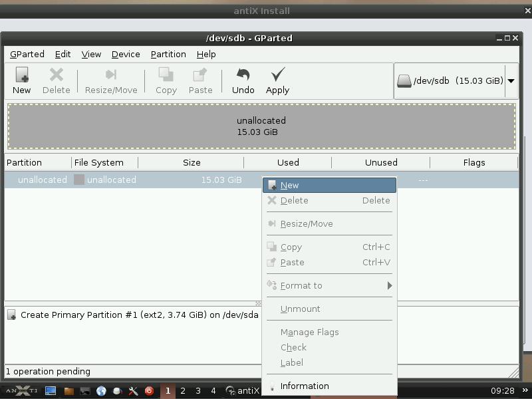Screen dimensions: 532x399
Task: Click the Copy toolbar icon
Action: point(166,74)
